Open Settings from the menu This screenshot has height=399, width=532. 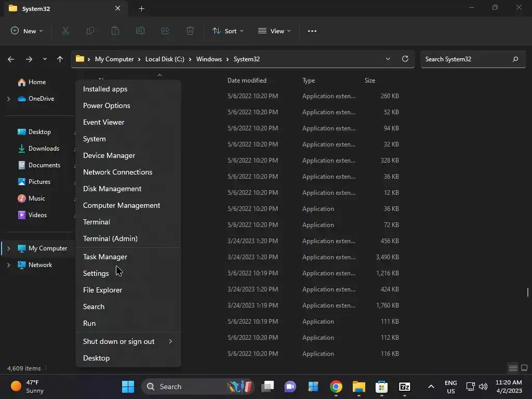click(128, 273)
